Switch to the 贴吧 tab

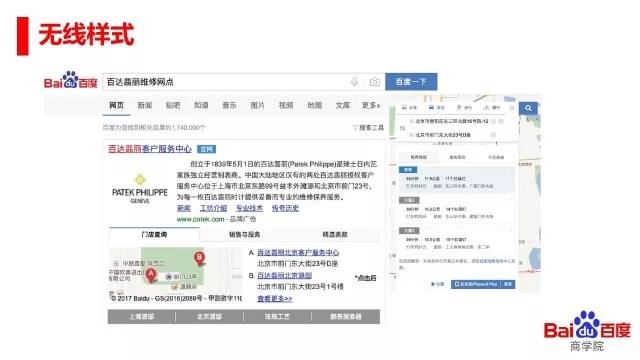point(173,105)
